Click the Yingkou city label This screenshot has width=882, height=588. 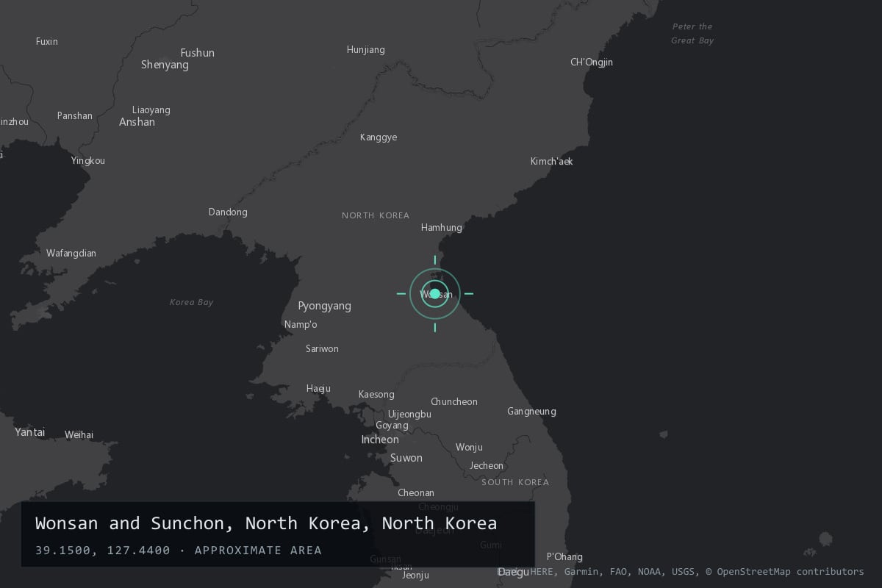(88, 161)
